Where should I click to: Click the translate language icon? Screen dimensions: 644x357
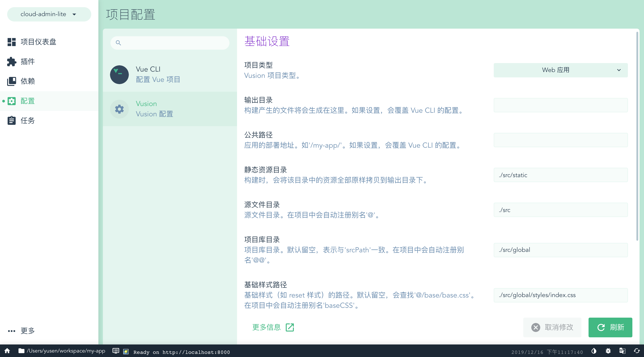(x=622, y=351)
